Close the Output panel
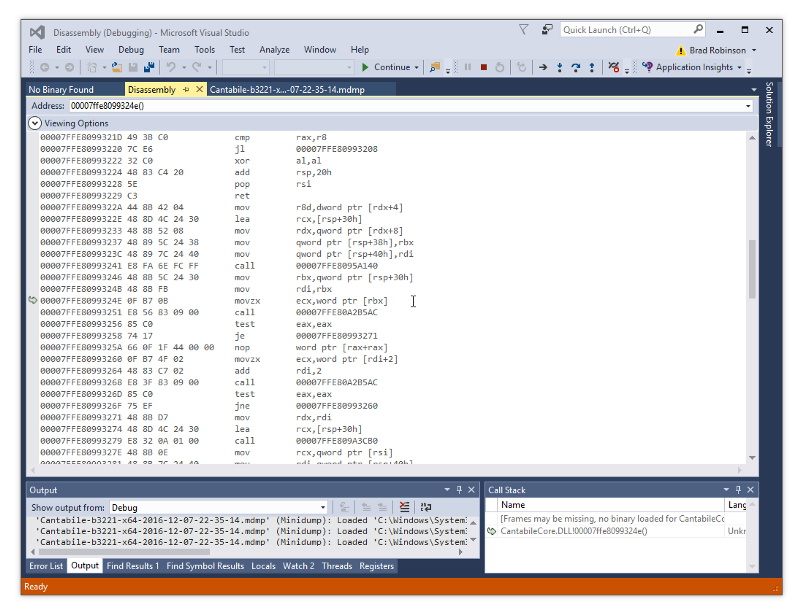This screenshot has height=612, width=800. [x=471, y=490]
